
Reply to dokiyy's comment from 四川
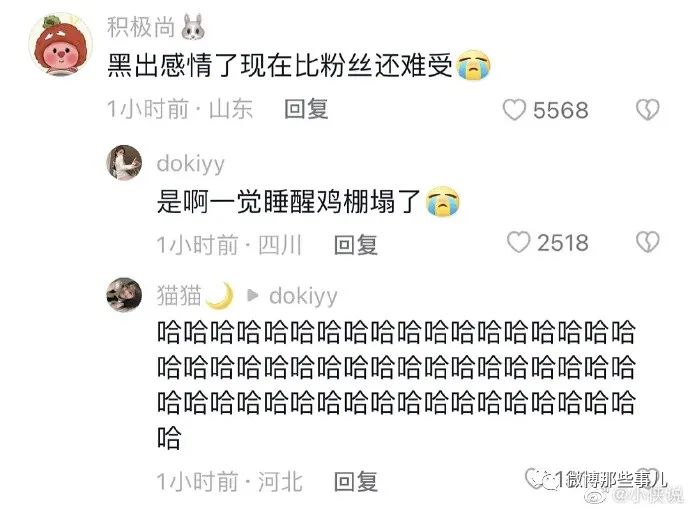pos(356,245)
